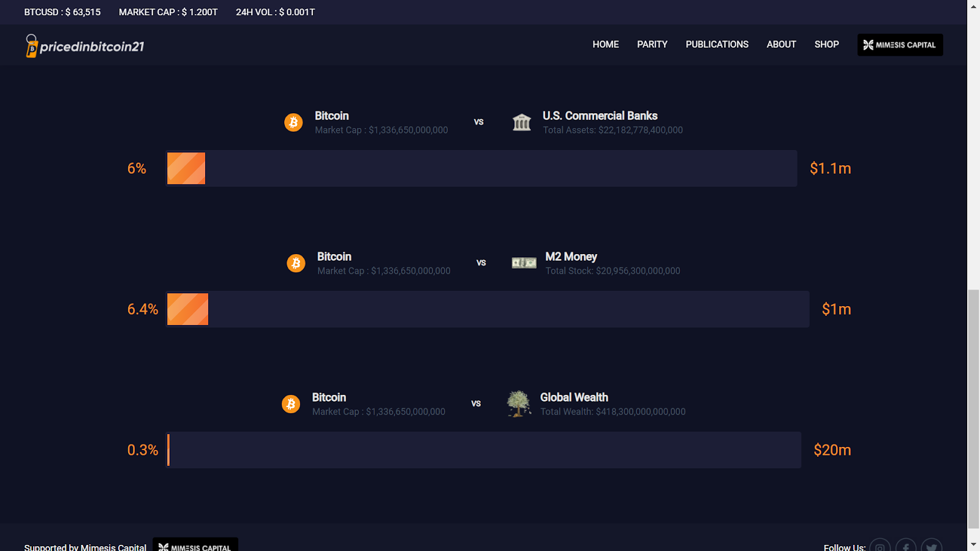The width and height of the screenshot is (980, 551).
Task: Click the pricedinbitcoin21 logo
Action: coord(85,46)
